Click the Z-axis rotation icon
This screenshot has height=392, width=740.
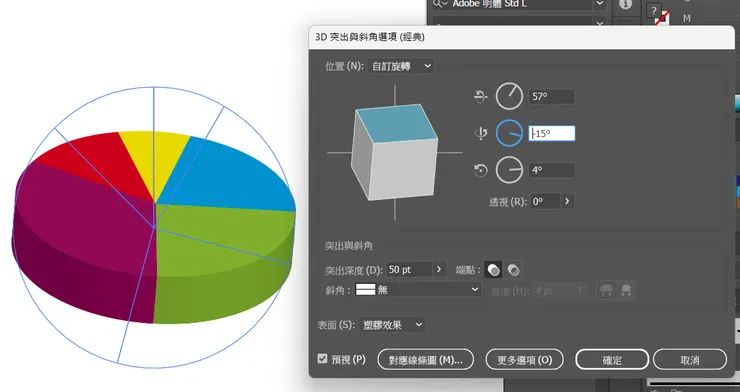point(480,170)
